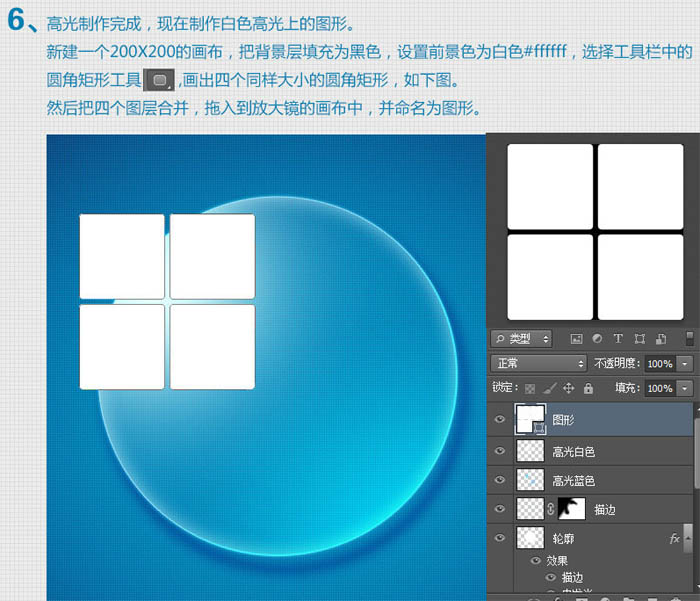
Task: Lock position move-arrows icon
Action: [x=568, y=388]
